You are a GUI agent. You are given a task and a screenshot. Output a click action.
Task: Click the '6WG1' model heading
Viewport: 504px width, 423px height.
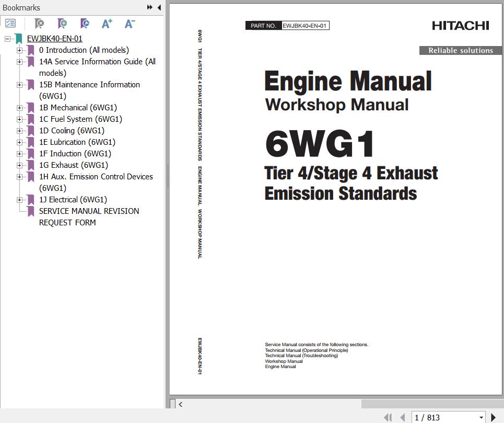[x=320, y=143]
